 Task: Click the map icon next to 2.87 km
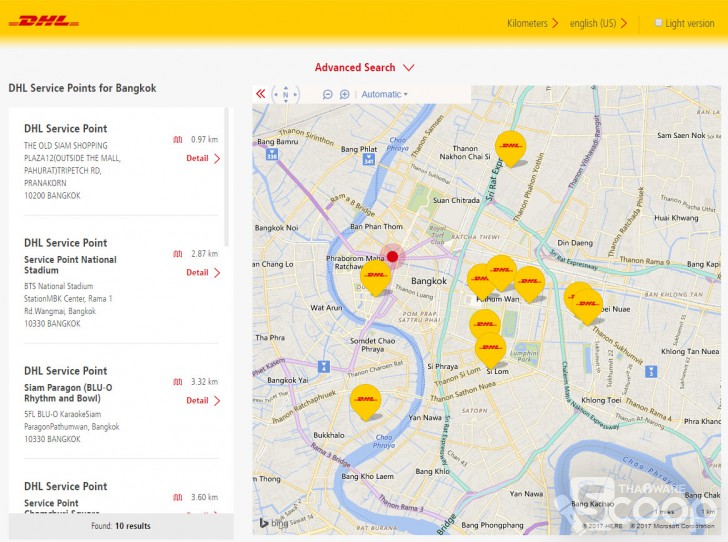click(x=177, y=254)
